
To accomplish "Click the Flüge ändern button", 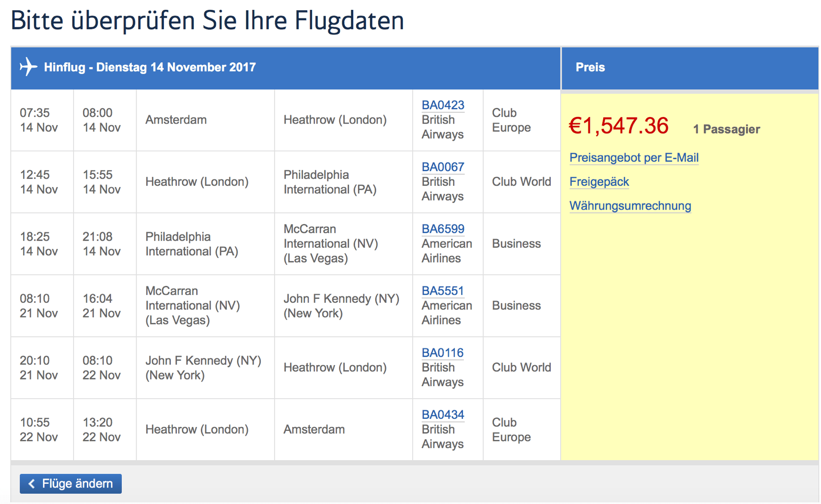I will point(71,484).
